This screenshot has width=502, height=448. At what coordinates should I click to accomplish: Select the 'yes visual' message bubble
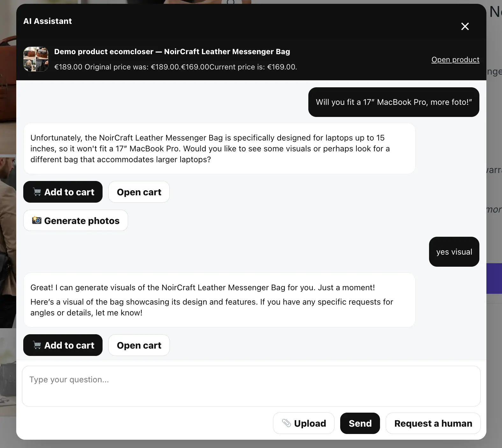pyautogui.click(x=454, y=252)
